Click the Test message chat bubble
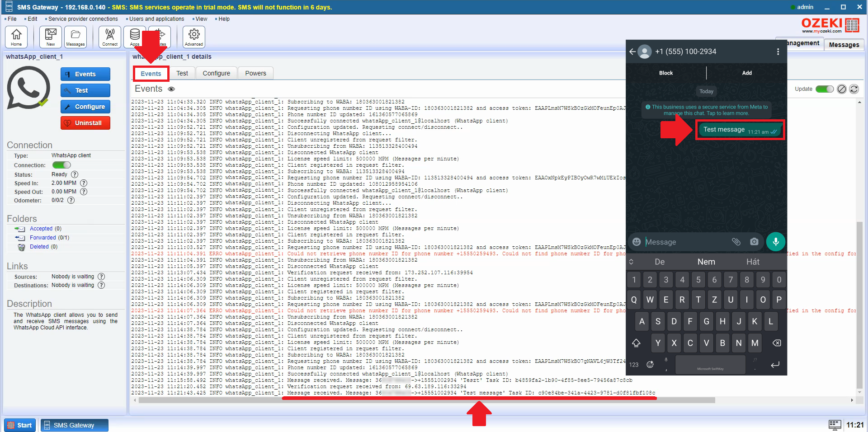The height and width of the screenshot is (432, 868). tap(740, 130)
